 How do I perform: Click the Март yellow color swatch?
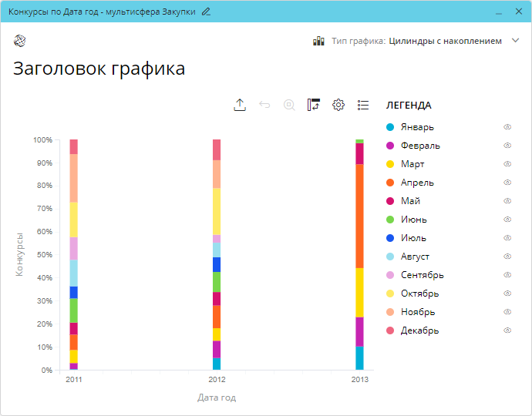(x=390, y=164)
